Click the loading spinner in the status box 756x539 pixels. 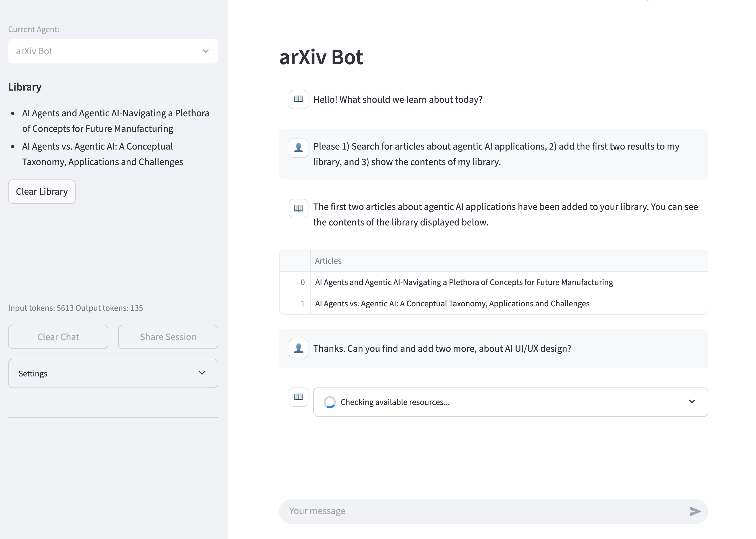coord(329,402)
